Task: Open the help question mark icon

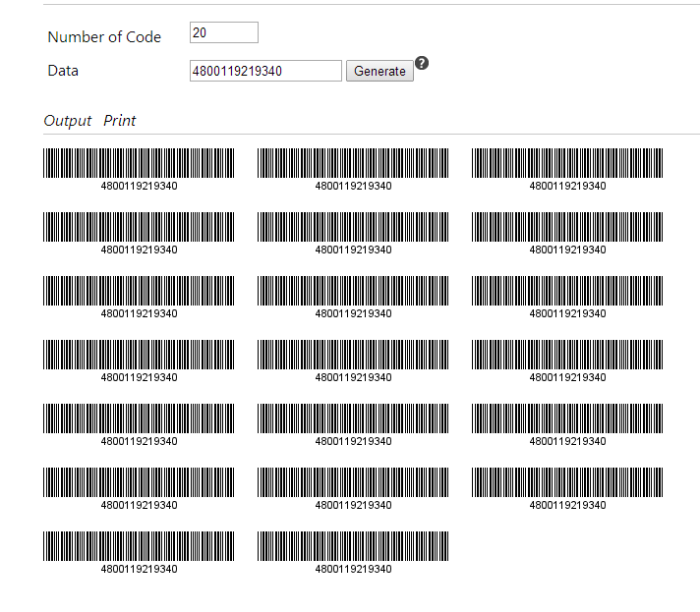Action: pyautogui.click(x=422, y=63)
